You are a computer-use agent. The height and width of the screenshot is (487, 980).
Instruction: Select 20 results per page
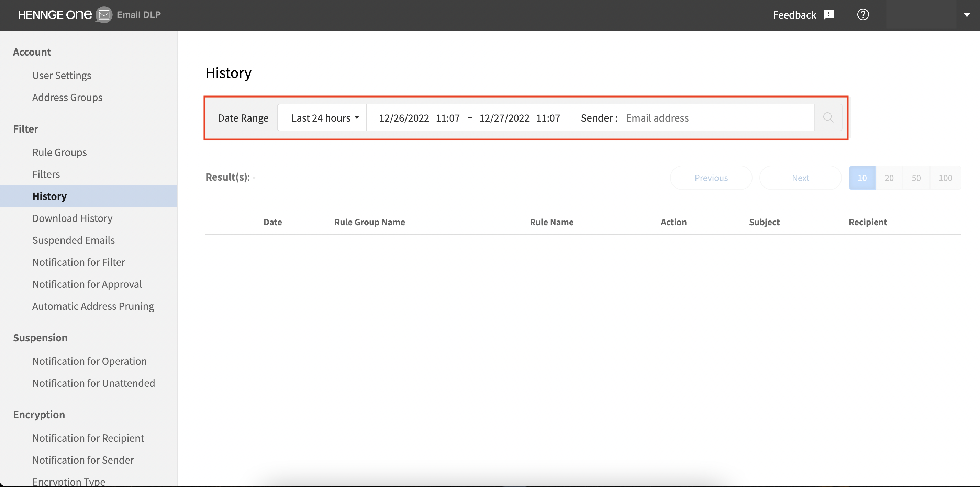[889, 178]
